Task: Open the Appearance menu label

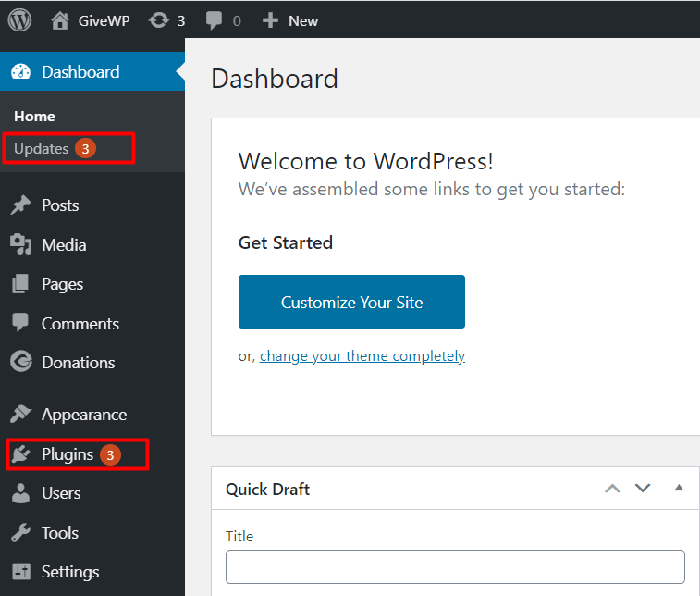Action: [84, 415]
